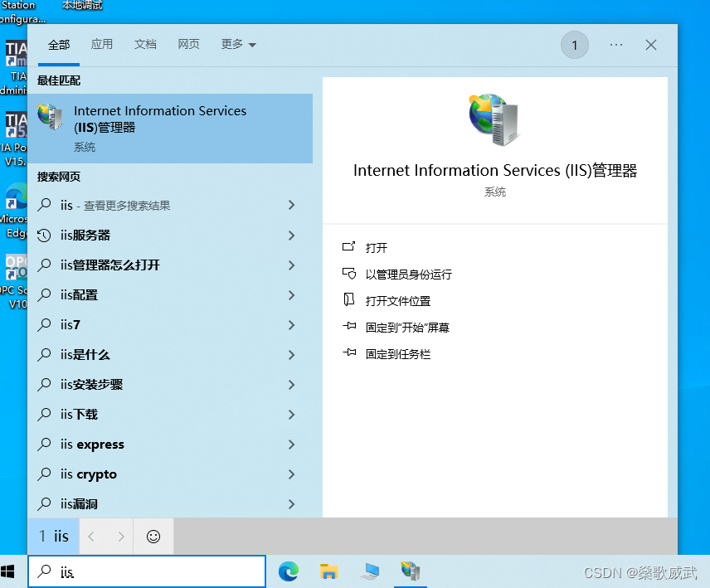The width and height of the screenshot is (710, 588).
Task: Expand the iis7 search suggestion chevron
Action: (x=291, y=324)
